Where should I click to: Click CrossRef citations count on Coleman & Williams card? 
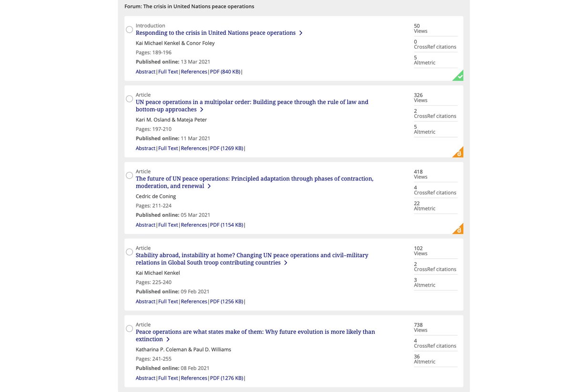[x=435, y=343]
